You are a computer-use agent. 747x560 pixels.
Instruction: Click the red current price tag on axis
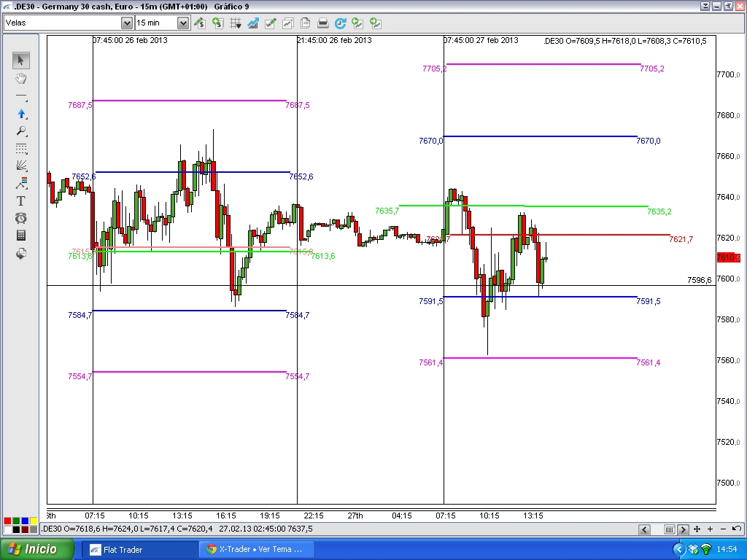(x=729, y=257)
